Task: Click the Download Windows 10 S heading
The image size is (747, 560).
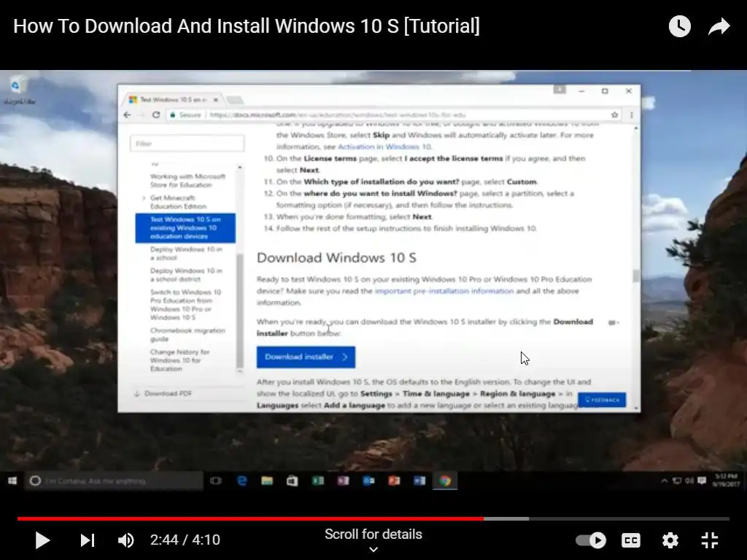Action: [336, 257]
